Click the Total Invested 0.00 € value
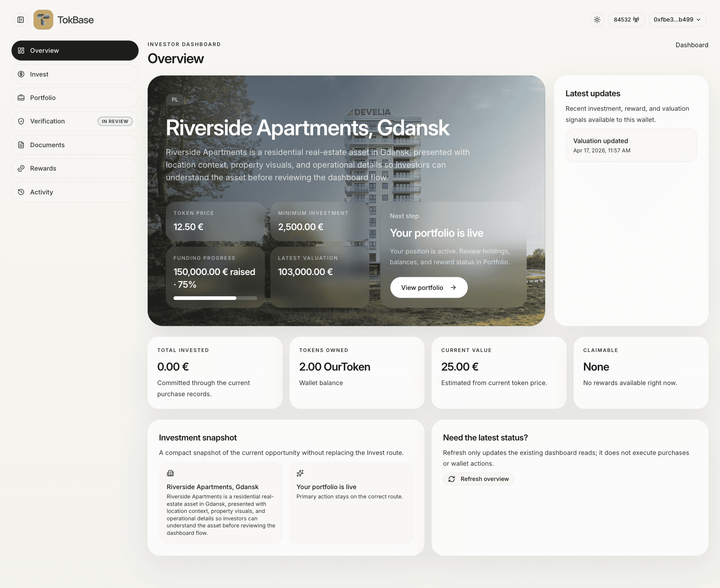 tap(173, 367)
